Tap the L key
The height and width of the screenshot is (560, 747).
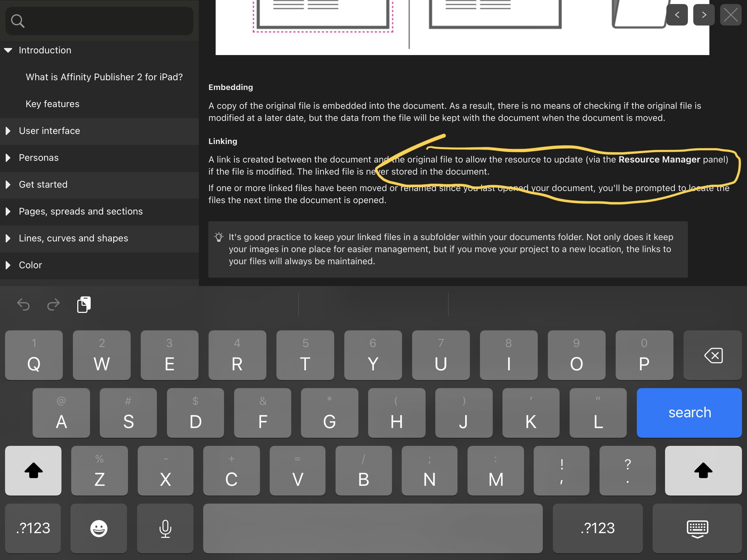[x=598, y=413]
